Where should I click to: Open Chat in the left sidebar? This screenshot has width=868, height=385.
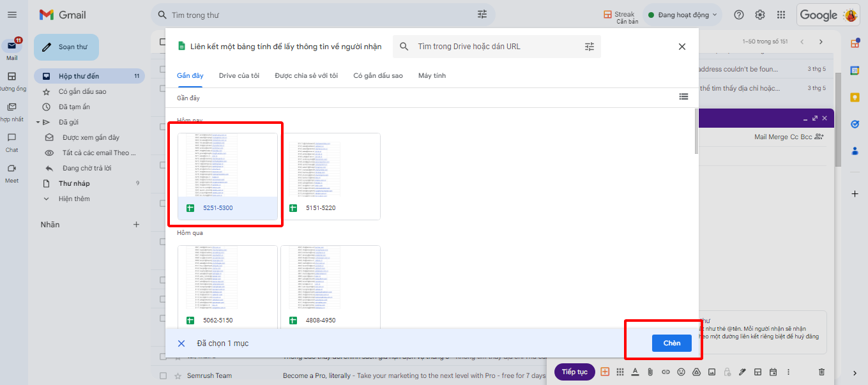click(x=11, y=141)
